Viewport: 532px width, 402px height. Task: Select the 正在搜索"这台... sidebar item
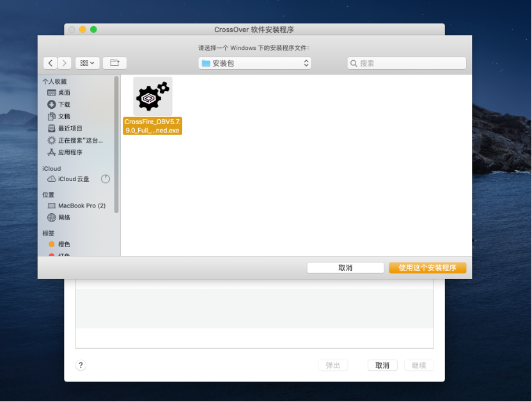click(81, 140)
